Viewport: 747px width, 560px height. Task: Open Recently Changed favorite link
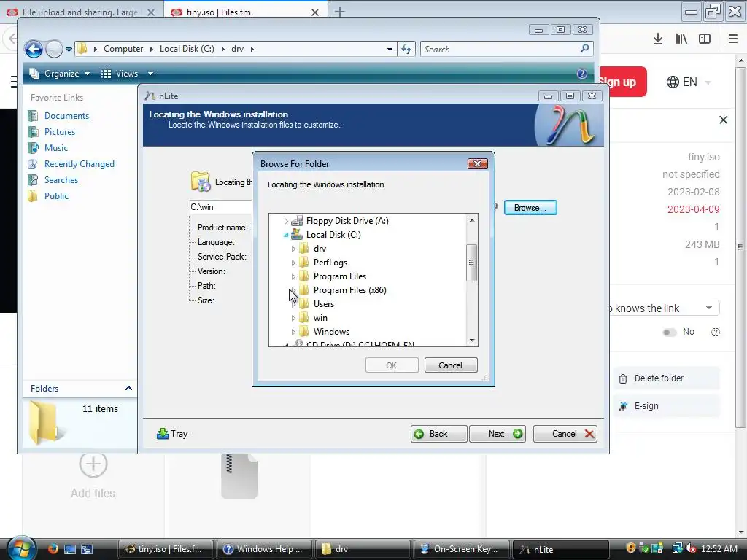pyautogui.click(x=79, y=164)
